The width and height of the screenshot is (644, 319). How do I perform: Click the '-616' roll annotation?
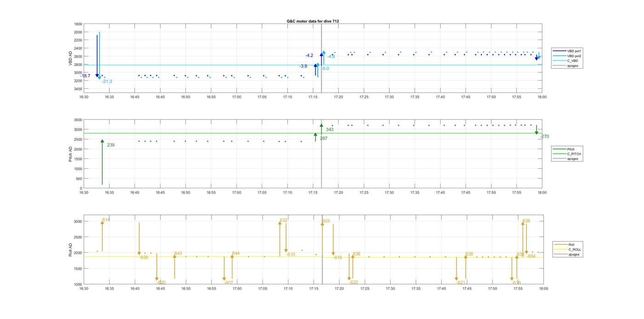click(338, 258)
